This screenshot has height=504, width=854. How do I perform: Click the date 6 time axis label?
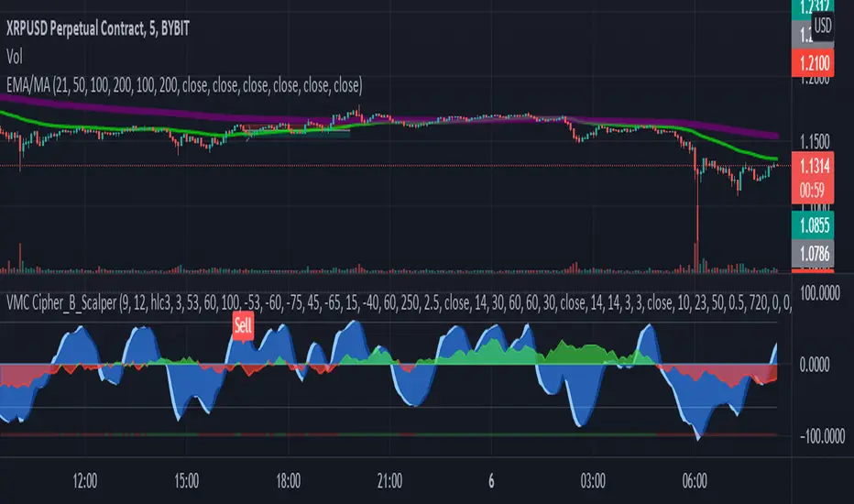(491, 481)
